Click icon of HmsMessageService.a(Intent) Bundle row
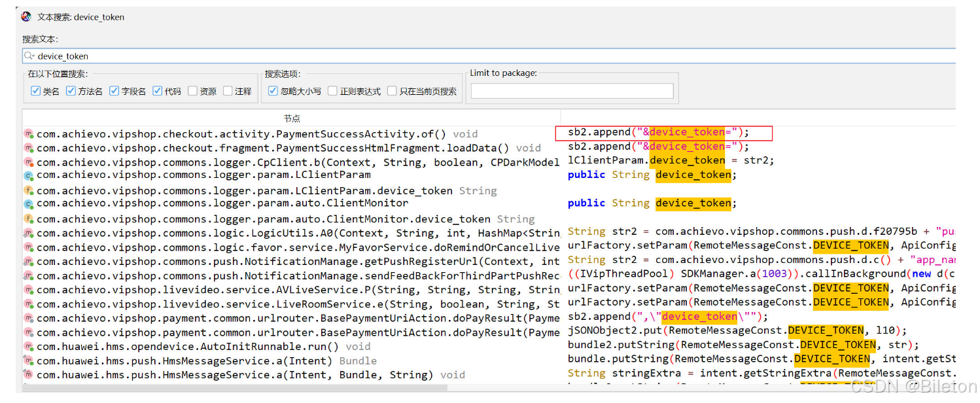980x403 pixels. (x=29, y=361)
